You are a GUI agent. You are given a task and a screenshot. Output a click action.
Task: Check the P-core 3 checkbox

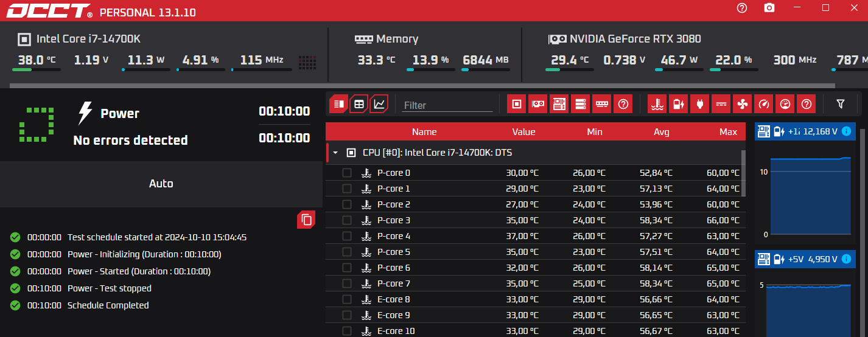tap(347, 220)
